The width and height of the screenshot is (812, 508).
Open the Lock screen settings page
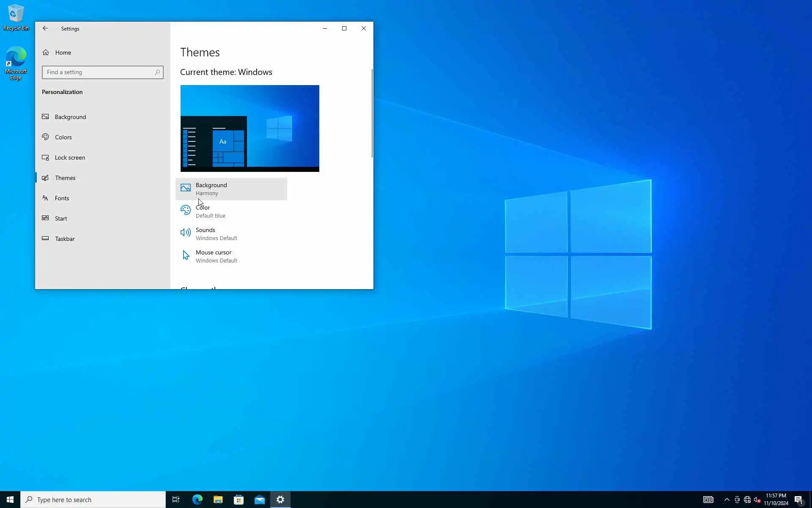pos(70,157)
